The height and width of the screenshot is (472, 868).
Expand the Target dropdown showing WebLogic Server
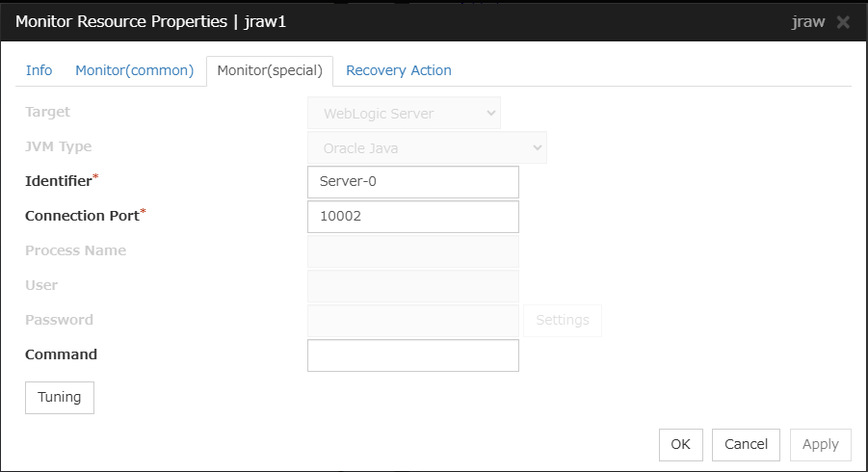click(x=404, y=114)
